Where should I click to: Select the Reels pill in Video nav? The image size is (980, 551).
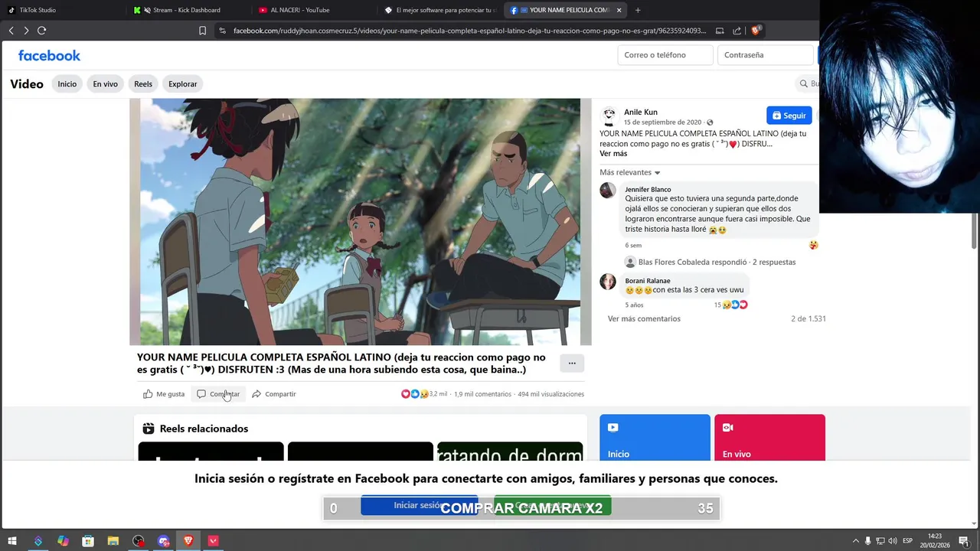[143, 84]
